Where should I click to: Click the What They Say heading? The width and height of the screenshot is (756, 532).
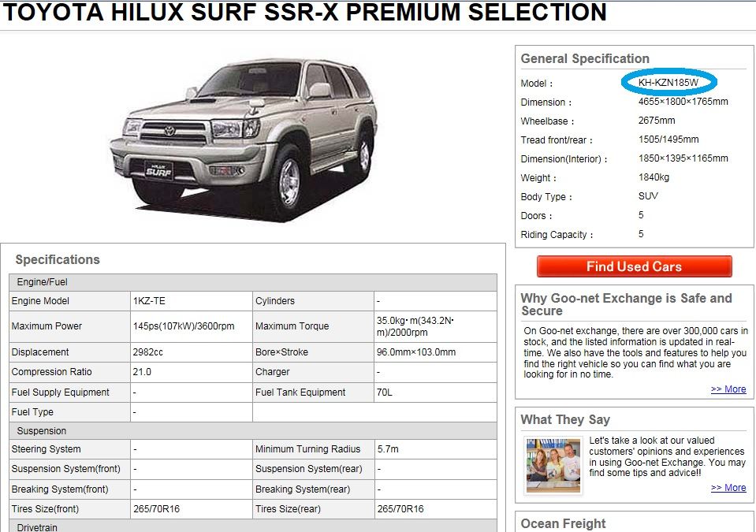pyautogui.click(x=565, y=420)
